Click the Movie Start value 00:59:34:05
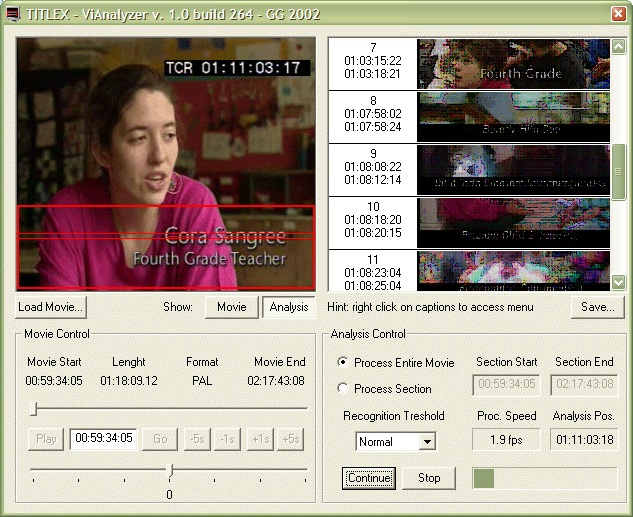 (54, 381)
